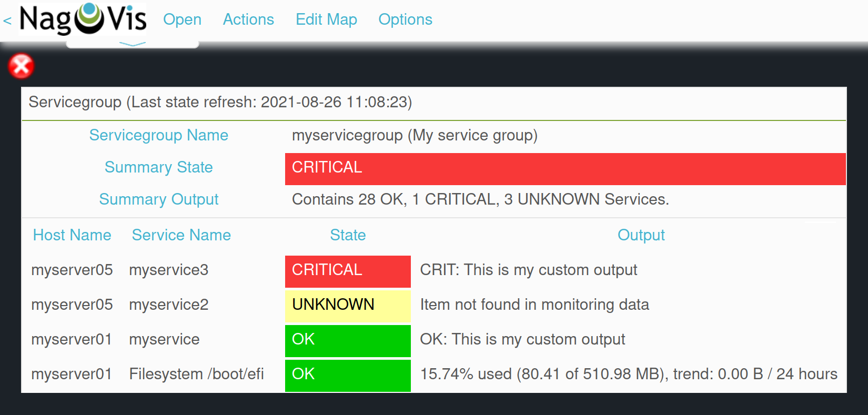Click the red close icon above the table

click(21, 66)
